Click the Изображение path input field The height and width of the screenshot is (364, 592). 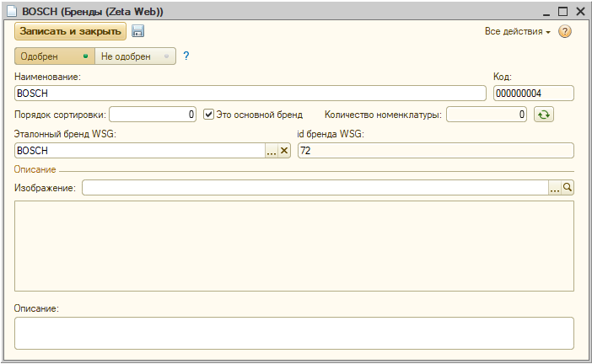pyautogui.click(x=315, y=187)
